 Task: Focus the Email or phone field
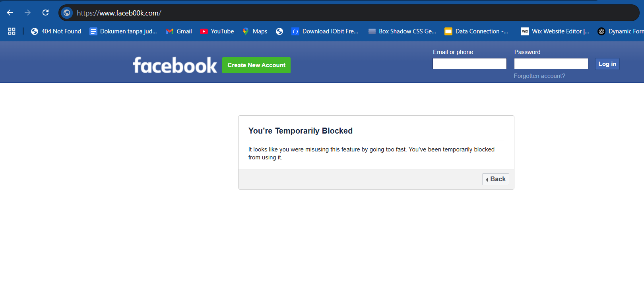coord(469,64)
